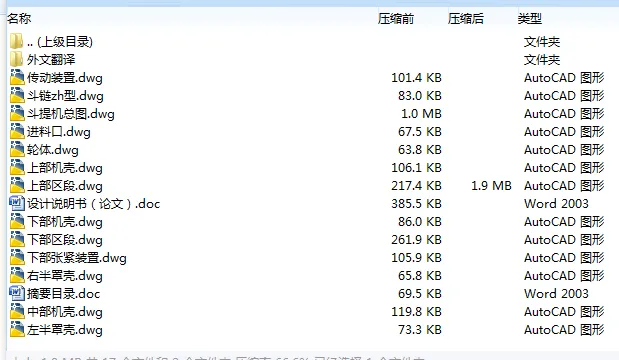Click the 上部机壳.dwg file icon
619x360 pixels.
[x=17, y=168]
